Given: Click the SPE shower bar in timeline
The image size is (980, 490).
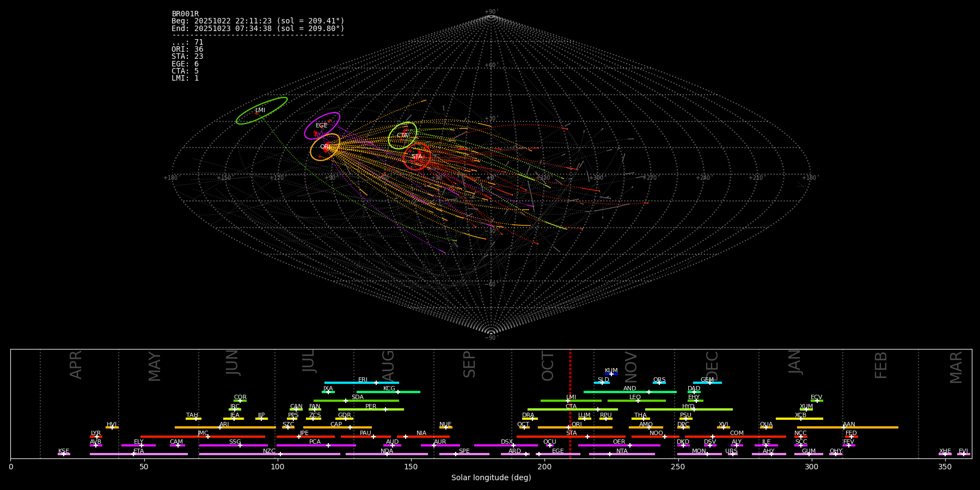Looking at the screenshot, I should click(x=464, y=454).
